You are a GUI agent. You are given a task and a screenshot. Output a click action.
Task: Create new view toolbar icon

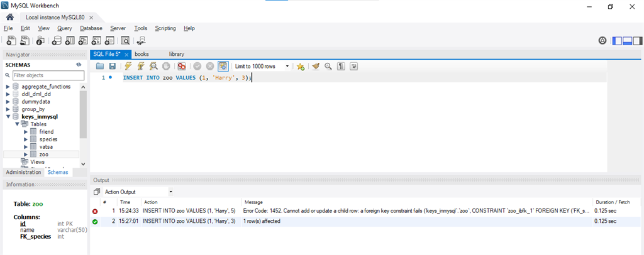point(84,40)
